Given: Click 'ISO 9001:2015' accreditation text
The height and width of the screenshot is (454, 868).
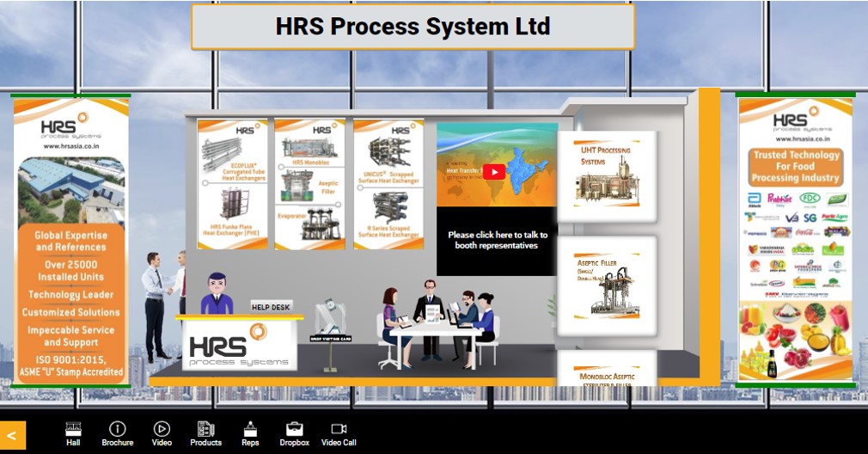Looking at the screenshot, I should [x=70, y=365].
